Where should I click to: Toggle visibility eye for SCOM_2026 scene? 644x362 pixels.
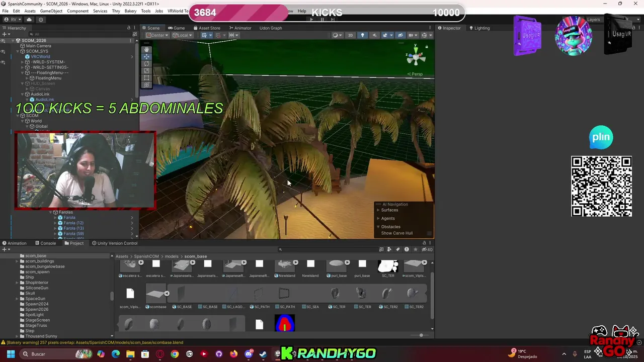coord(3,40)
